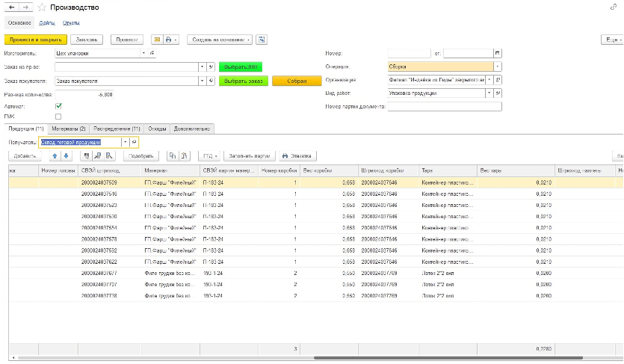Open Заказ на пр-во linked record icon
The height and width of the screenshot is (364, 624).
(x=211, y=67)
